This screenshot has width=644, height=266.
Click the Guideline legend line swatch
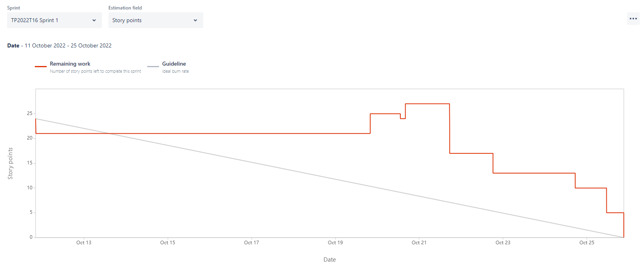point(153,66)
